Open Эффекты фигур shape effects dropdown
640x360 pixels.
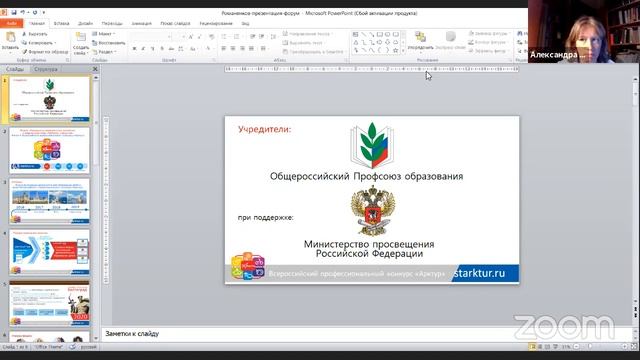[x=488, y=51]
